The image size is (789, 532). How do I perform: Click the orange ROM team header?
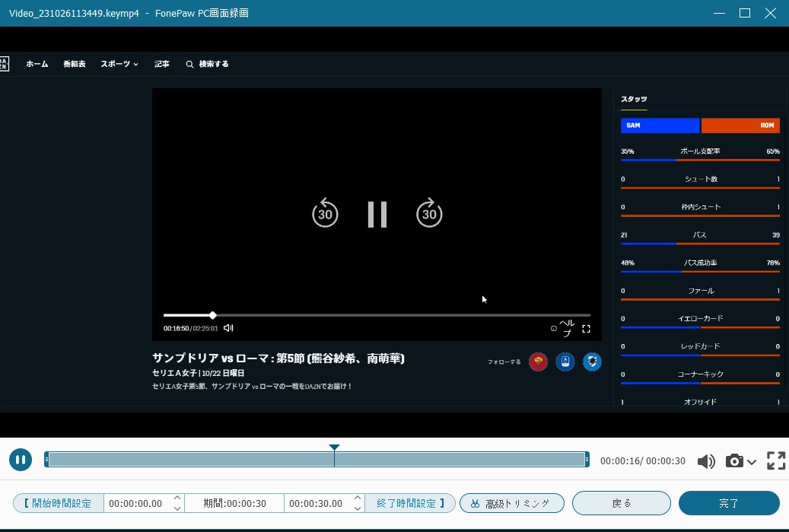tap(740, 126)
